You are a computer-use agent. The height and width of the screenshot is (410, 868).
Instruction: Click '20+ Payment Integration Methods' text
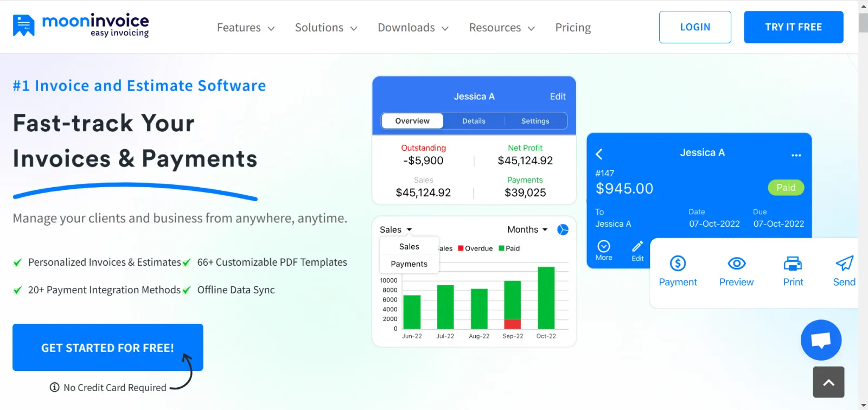(x=104, y=290)
